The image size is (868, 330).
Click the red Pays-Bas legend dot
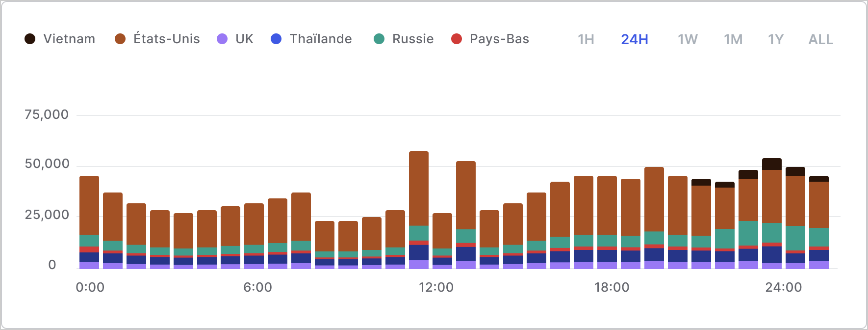(457, 39)
